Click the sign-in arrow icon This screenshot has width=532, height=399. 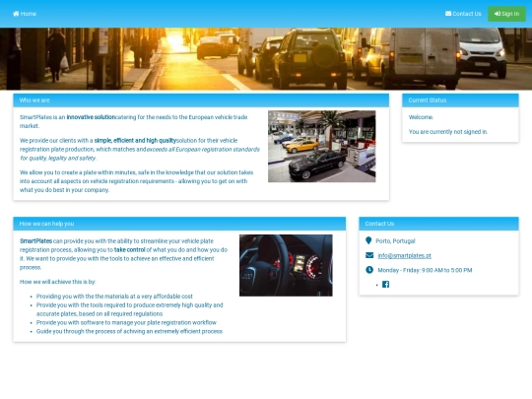click(498, 14)
